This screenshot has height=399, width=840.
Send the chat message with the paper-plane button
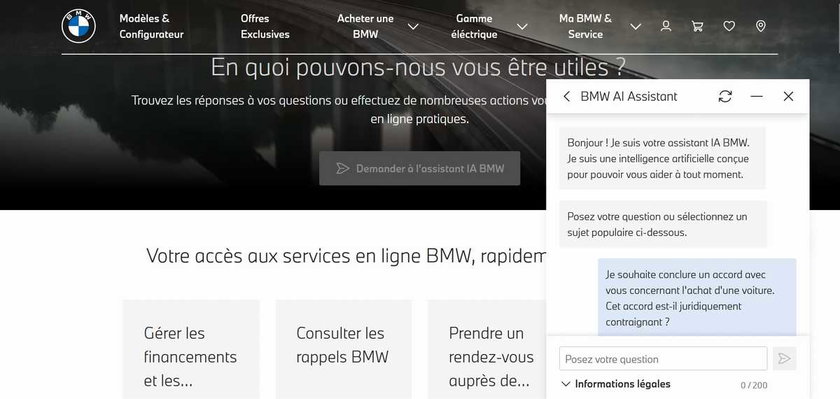(x=784, y=358)
